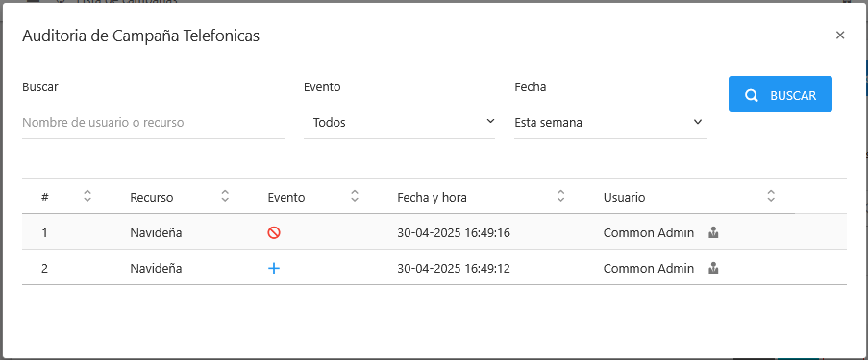Click the blue plus event icon in row 2

(x=273, y=268)
